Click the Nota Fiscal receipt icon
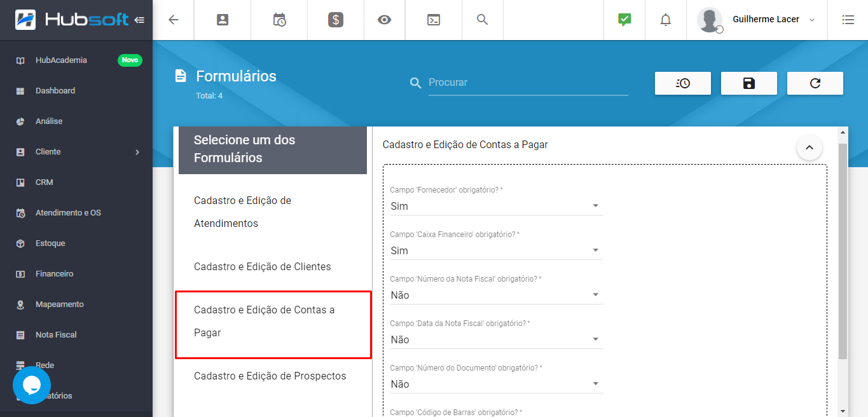This screenshot has width=868, height=417. pyautogui.click(x=20, y=335)
